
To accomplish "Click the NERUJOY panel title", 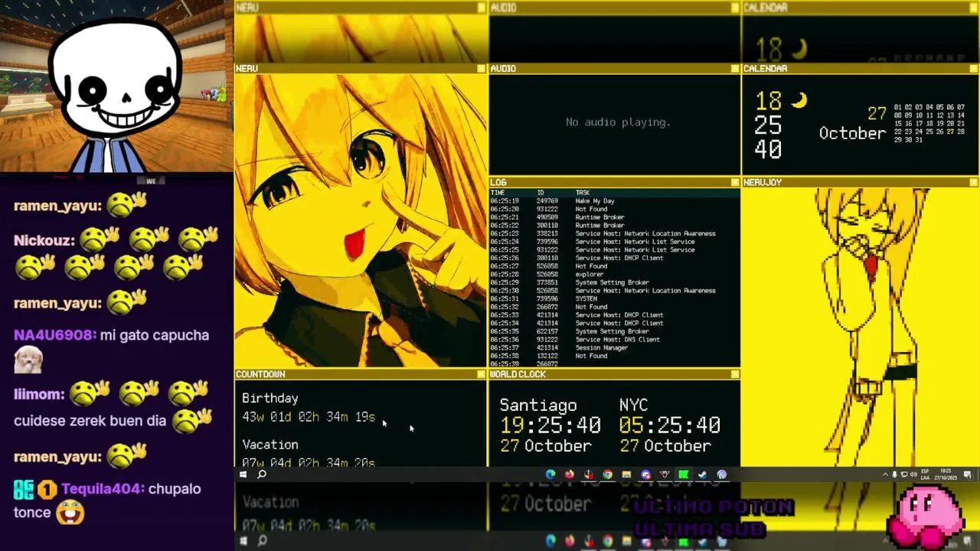I will (762, 182).
